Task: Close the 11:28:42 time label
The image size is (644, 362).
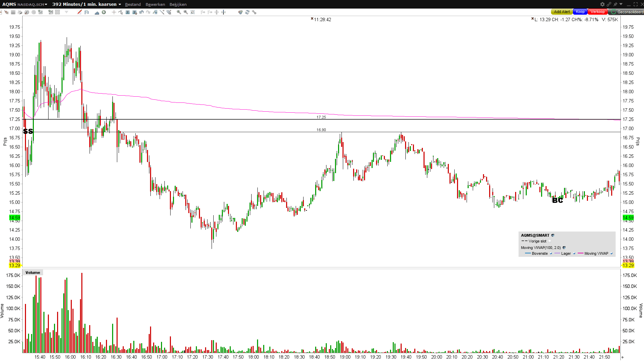Action: pos(312,19)
